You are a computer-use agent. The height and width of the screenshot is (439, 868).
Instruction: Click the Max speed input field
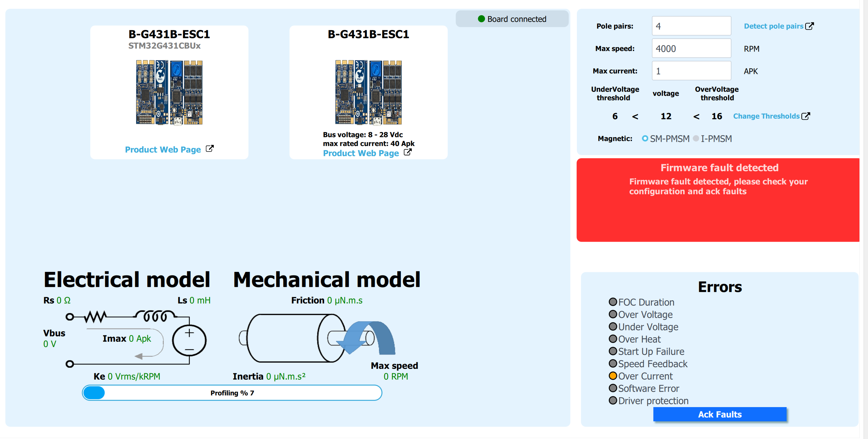point(691,48)
